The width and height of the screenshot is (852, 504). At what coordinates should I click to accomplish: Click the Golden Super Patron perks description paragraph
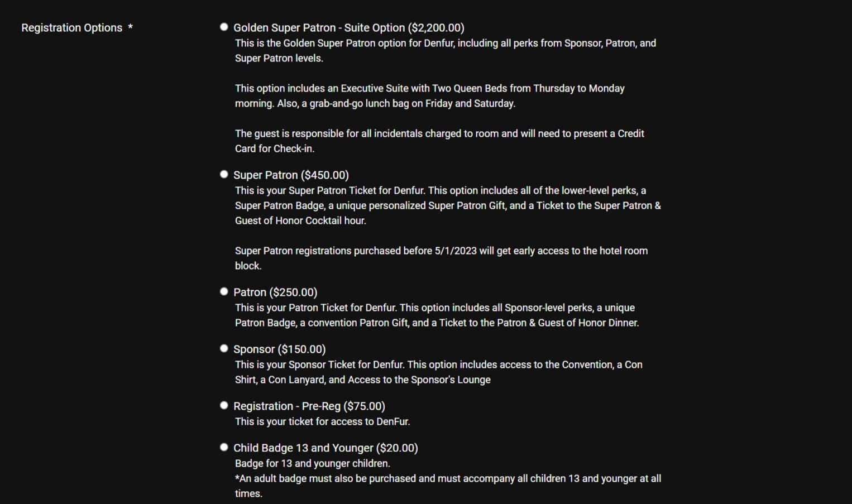pos(444,51)
